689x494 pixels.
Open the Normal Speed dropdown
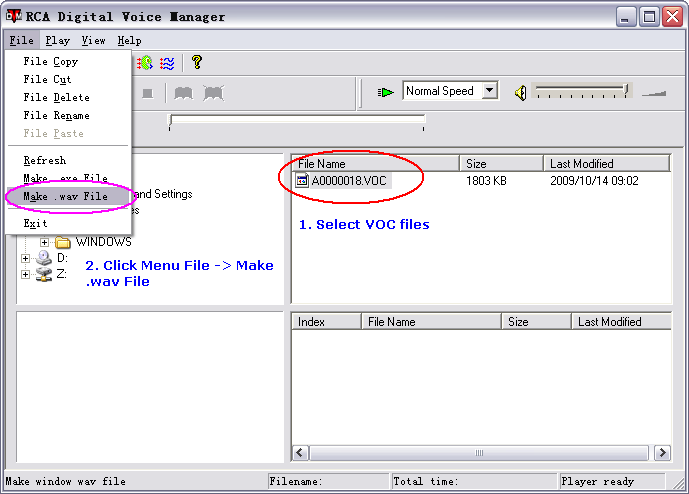[x=489, y=91]
